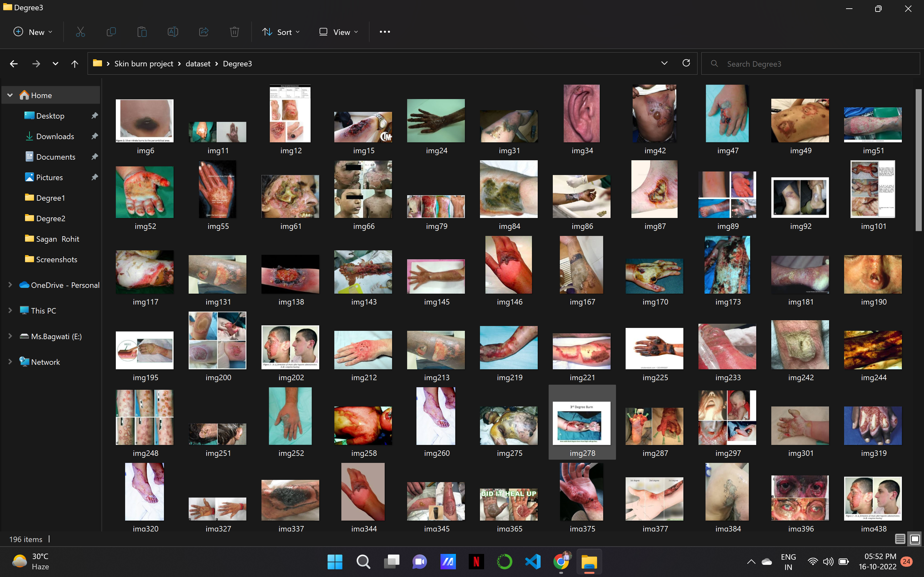Open the View dropdown menu
The width and height of the screenshot is (924, 577).
tap(339, 32)
